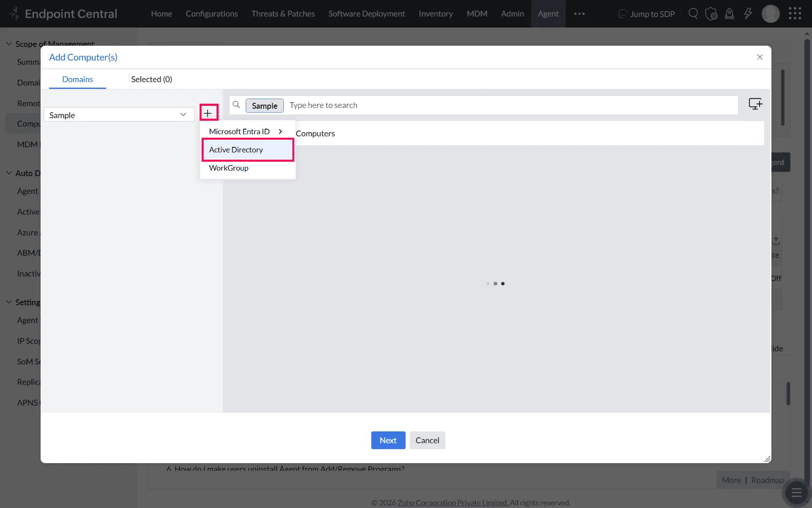The image size is (812, 508).
Task: Collapse the Settings sidebar section
Action: pyautogui.click(x=9, y=302)
